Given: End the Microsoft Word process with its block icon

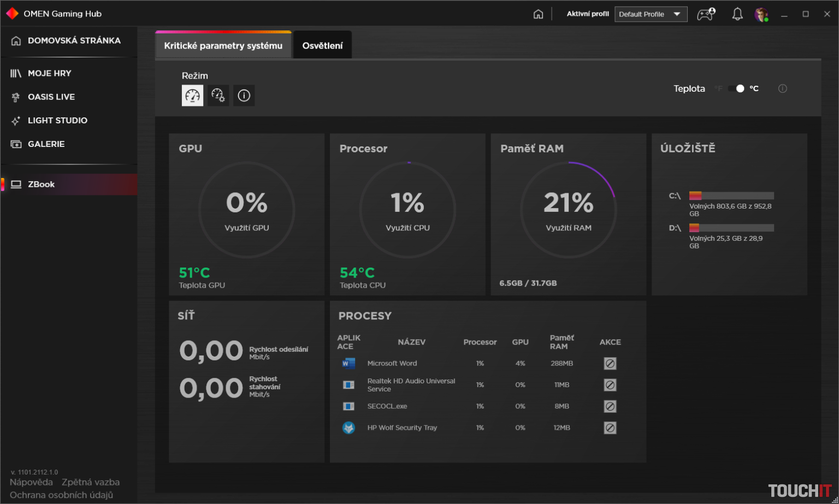Looking at the screenshot, I should [x=610, y=363].
